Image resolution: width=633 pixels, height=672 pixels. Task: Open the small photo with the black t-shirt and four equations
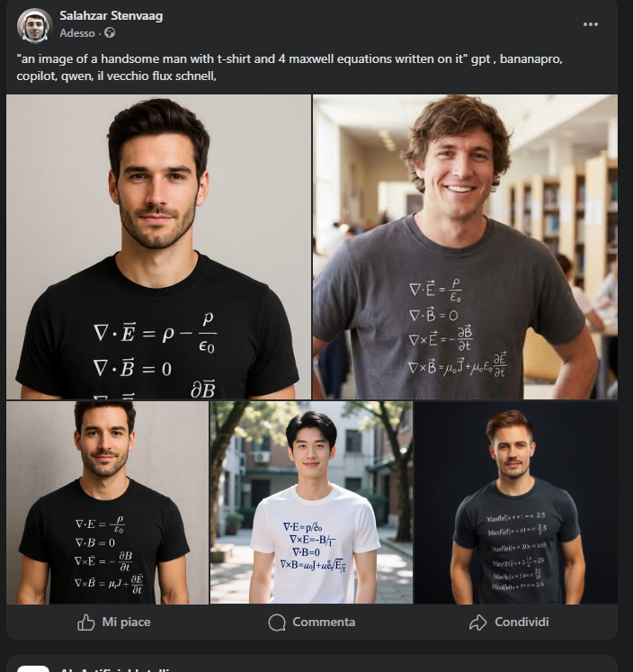pyautogui.click(x=108, y=502)
